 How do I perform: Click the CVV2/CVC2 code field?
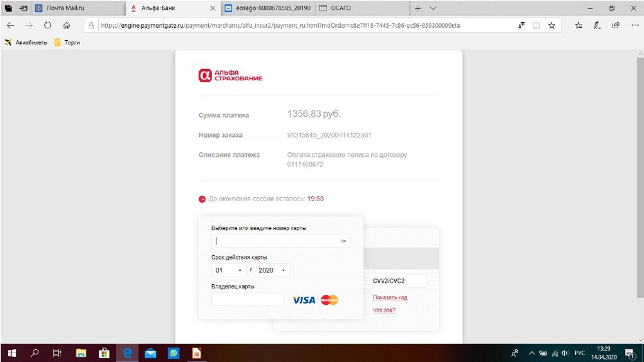[416, 281]
